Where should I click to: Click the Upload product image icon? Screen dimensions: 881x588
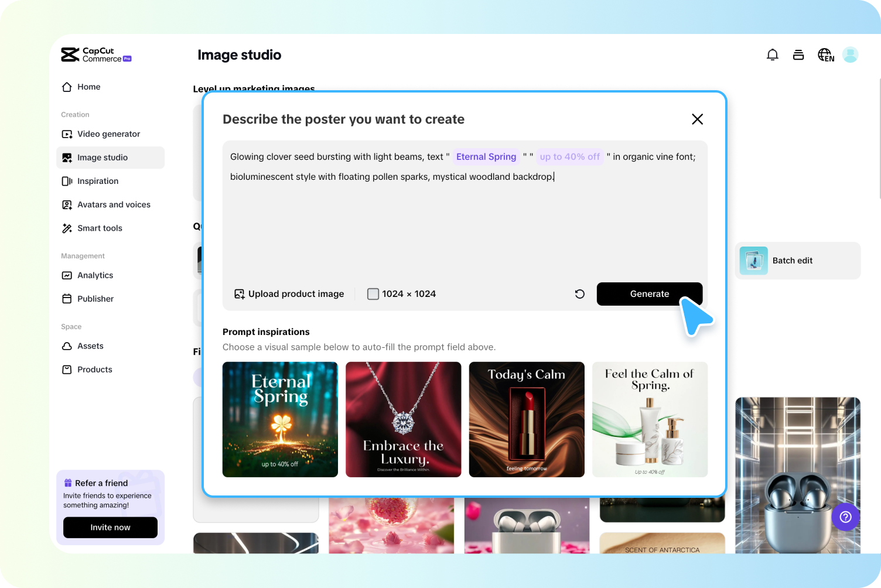tap(238, 293)
